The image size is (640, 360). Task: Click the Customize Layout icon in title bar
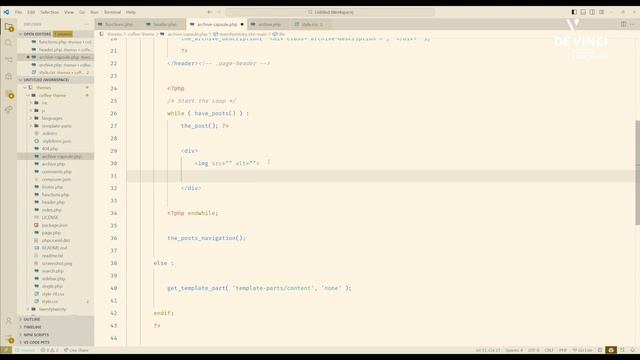(x=601, y=12)
